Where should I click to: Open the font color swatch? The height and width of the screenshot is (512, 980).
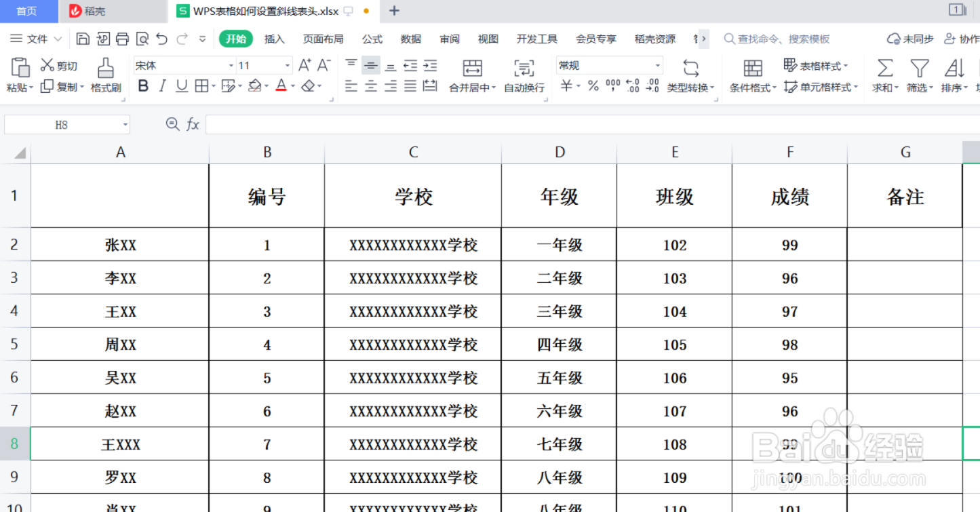[281, 86]
